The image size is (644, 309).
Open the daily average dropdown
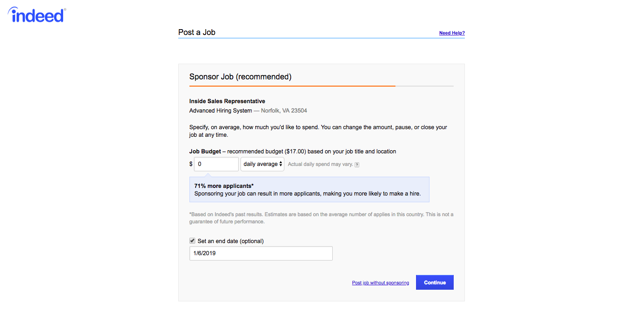[x=262, y=164]
